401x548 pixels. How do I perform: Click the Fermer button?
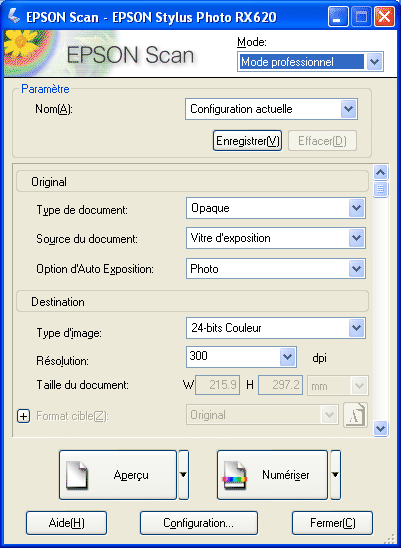tap(332, 523)
